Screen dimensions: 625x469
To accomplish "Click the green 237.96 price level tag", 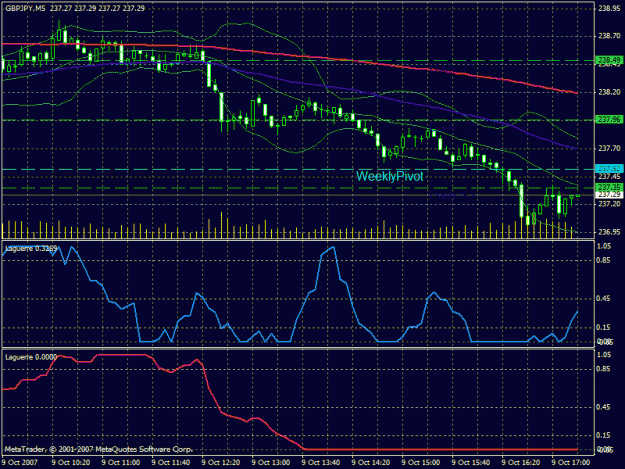I will click(x=609, y=119).
